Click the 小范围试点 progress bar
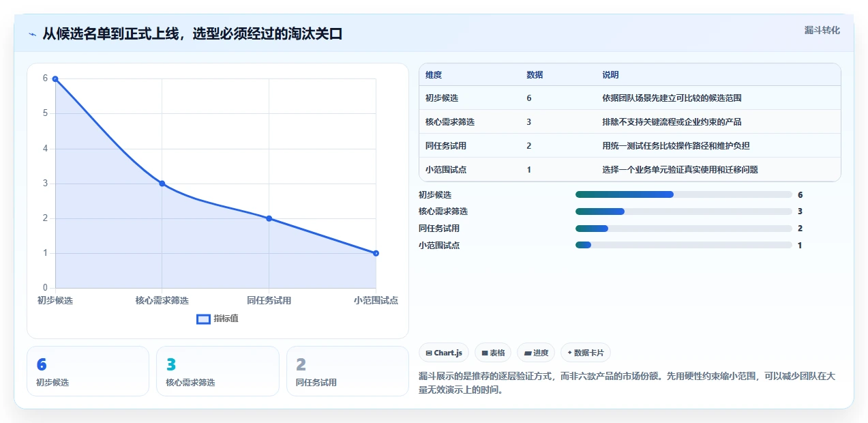The image size is (868, 423). tap(684, 245)
